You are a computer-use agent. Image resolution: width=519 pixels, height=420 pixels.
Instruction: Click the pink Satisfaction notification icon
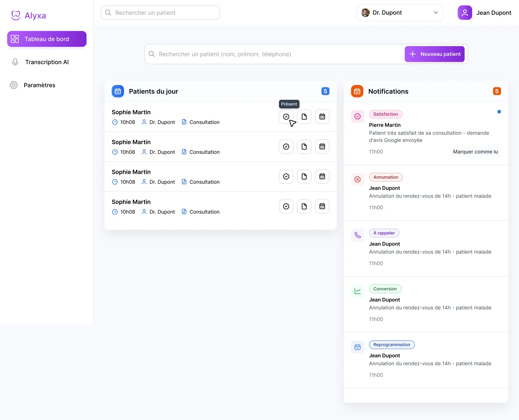[x=357, y=116]
